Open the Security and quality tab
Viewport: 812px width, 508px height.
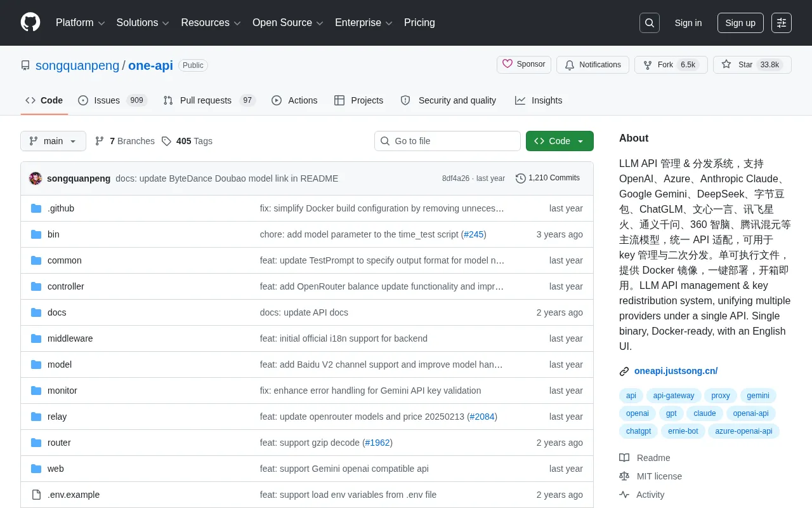[x=449, y=100]
